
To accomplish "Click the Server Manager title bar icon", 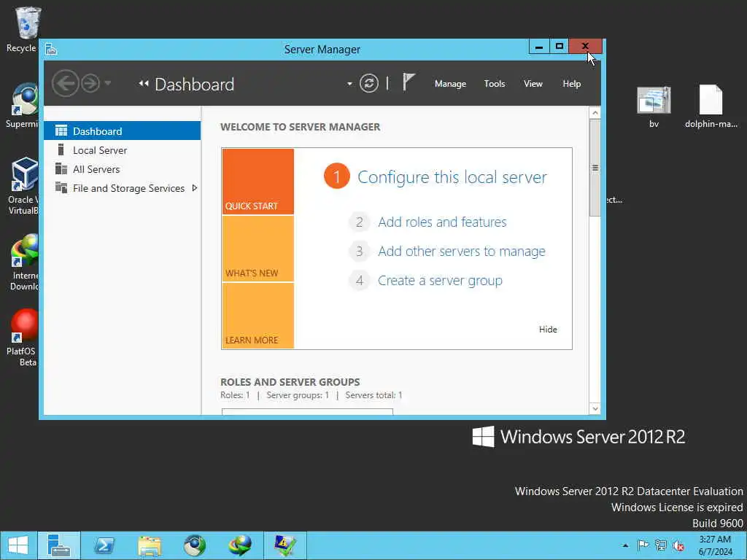I will point(51,49).
